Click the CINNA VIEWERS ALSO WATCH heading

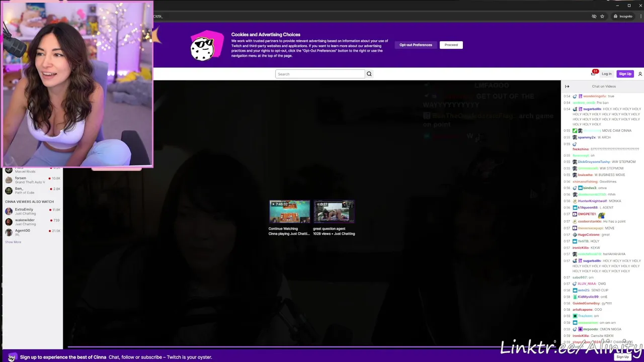pos(29,202)
